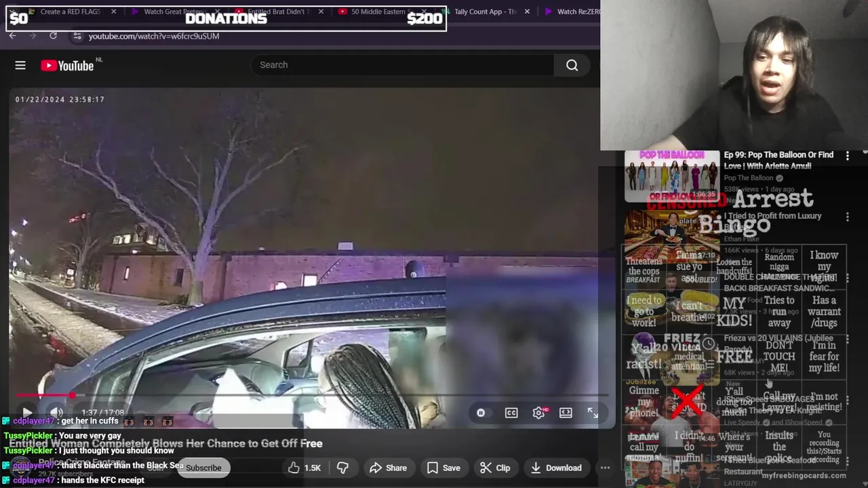Like the video with thumbs up 1.5K
868x488 pixels.
coord(304,468)
